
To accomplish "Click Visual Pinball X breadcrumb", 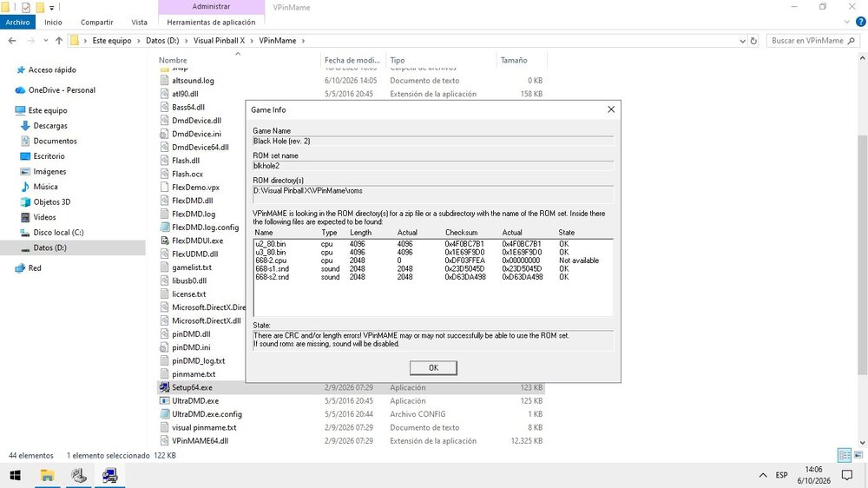I will [x=219, y=41].
